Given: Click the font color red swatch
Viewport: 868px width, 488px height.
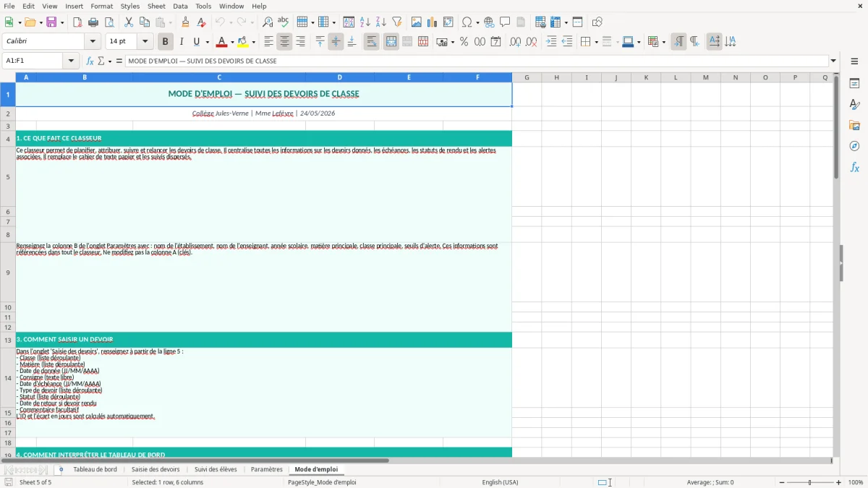Looking at the screenshot, I should (221, 42).
